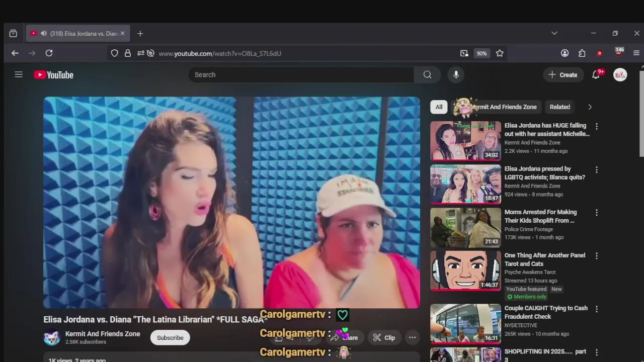
Task: Open the picture-in-picture address bar icon
Action: [x=464, y=53]
